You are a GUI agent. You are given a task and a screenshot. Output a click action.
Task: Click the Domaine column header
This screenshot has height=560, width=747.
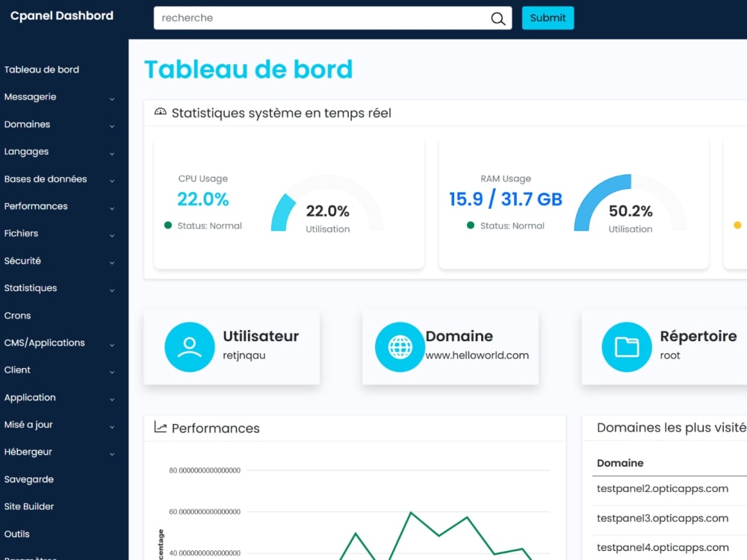tap(620, 463)
